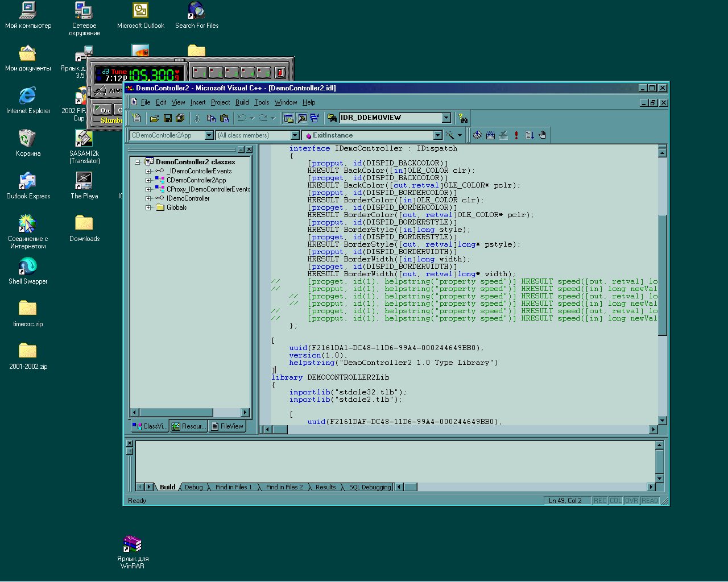Select CDemoController2App in class tree
The image size is (728, 582).
(196, 180)
